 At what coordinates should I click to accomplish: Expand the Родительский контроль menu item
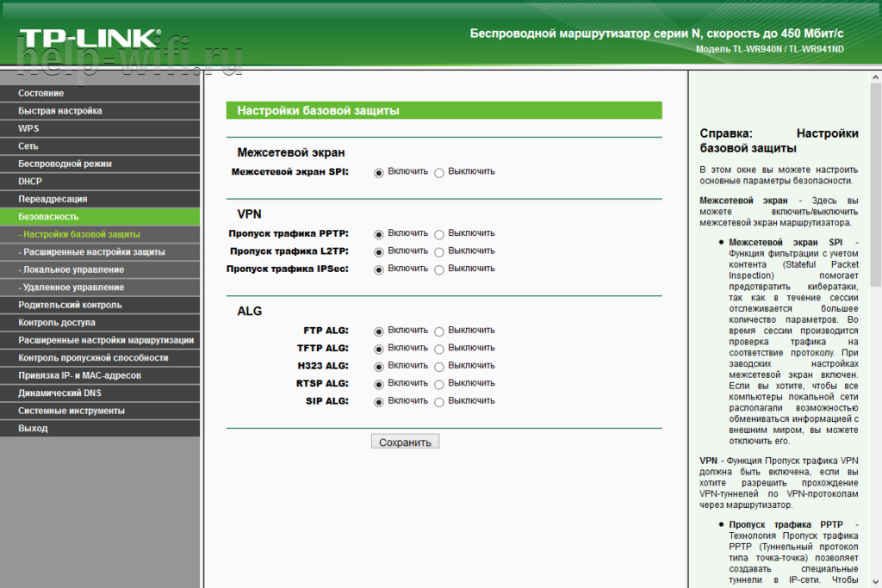71,305
